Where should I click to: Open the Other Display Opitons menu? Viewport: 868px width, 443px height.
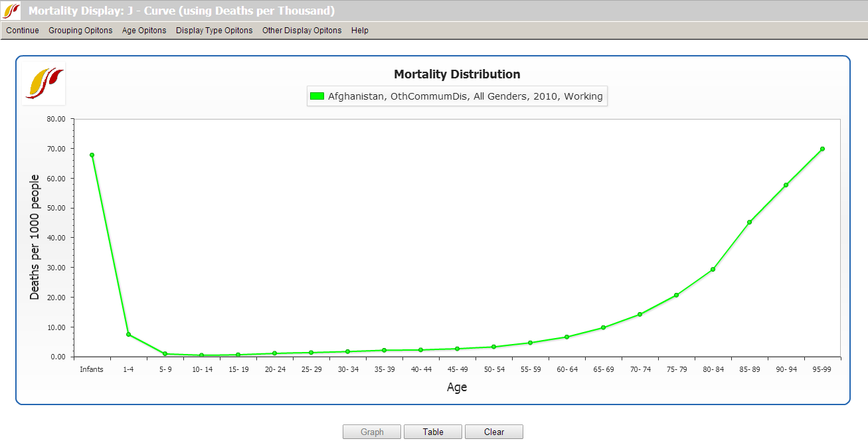[x=302, y=31]
